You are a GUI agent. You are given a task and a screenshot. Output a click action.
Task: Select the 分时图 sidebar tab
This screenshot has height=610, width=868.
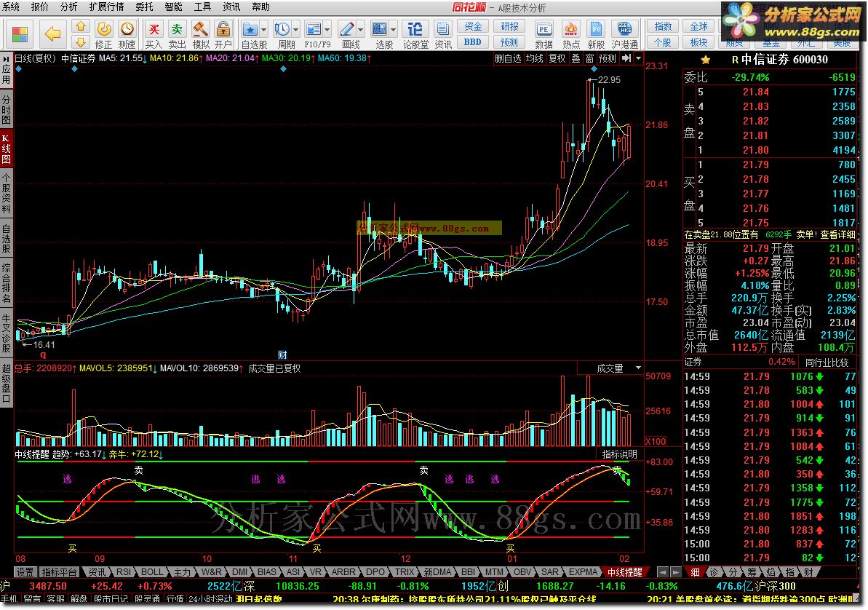(x=6, y=109)
